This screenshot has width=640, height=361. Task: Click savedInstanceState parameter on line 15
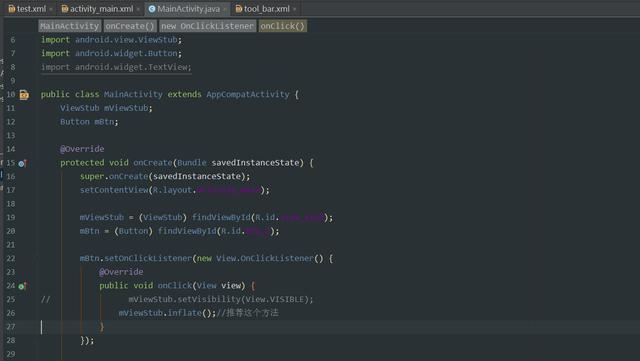click(x=255, y=163)
